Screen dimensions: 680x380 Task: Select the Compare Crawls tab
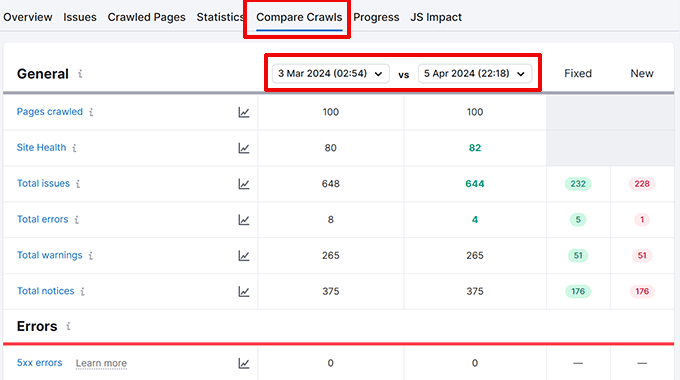pos(299,17)
